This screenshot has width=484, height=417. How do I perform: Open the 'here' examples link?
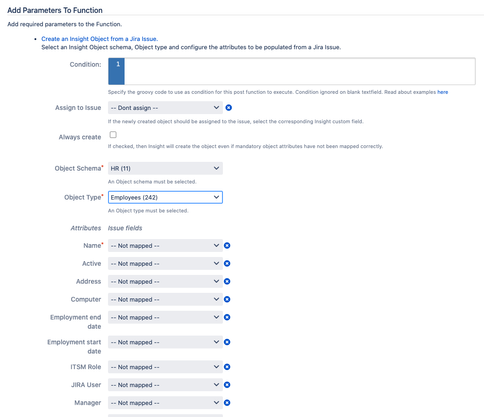(x=443, y=92)
